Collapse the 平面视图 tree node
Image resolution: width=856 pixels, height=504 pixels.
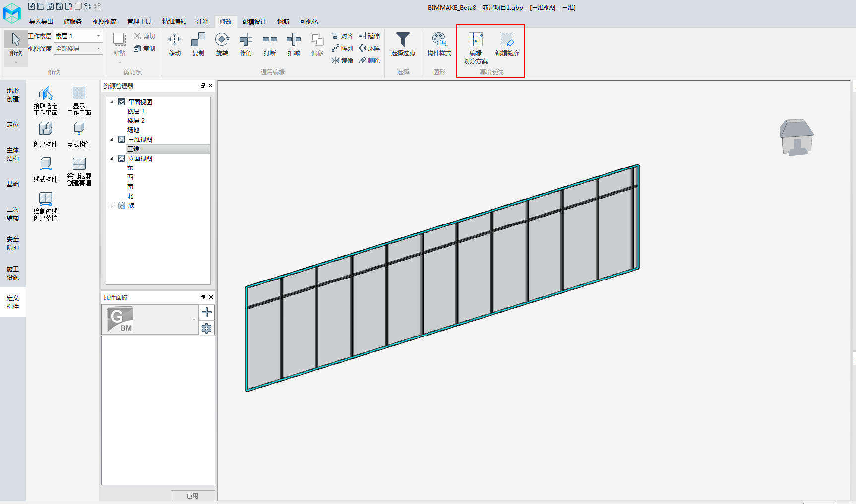pos(112,102)
